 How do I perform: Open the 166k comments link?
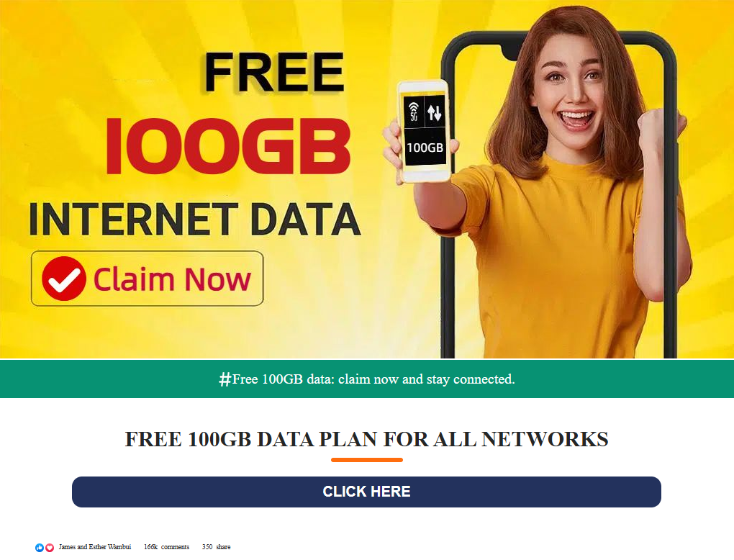tap(167, 547)
